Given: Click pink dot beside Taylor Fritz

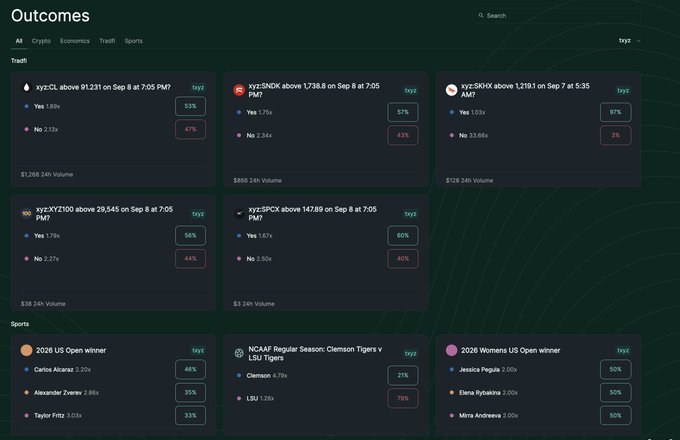Looking at the screenshot, I should point(26,415).
